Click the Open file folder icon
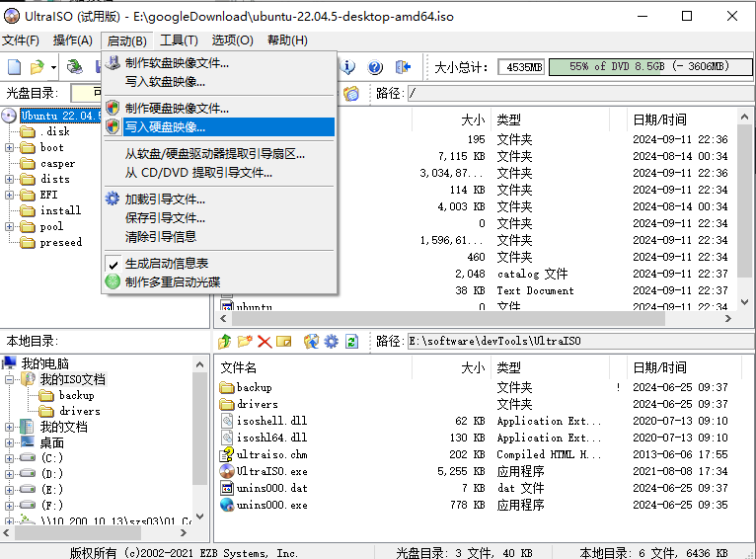756x559 pixels. pyautogui.click(x=38, y=66)
